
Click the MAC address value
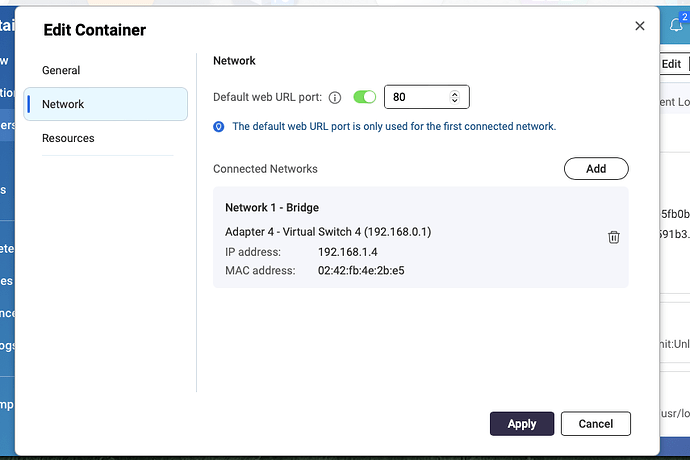point(361,270)
